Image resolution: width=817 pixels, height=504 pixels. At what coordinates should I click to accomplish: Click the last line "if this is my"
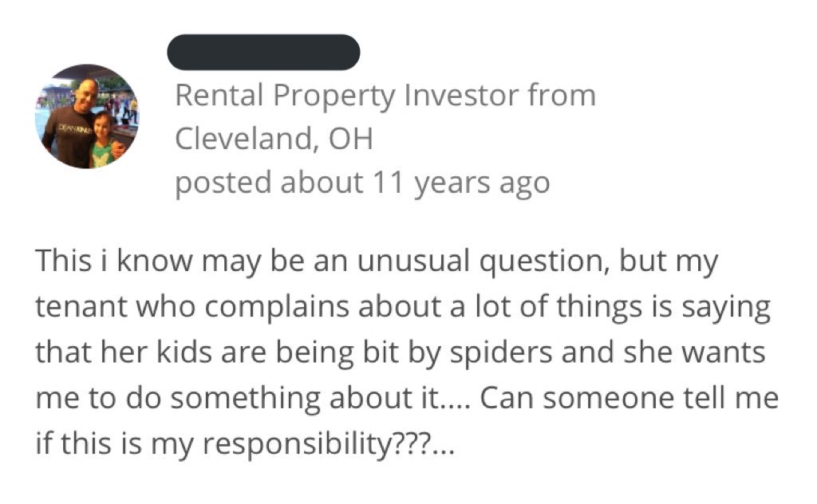click(x=245, y=444)
